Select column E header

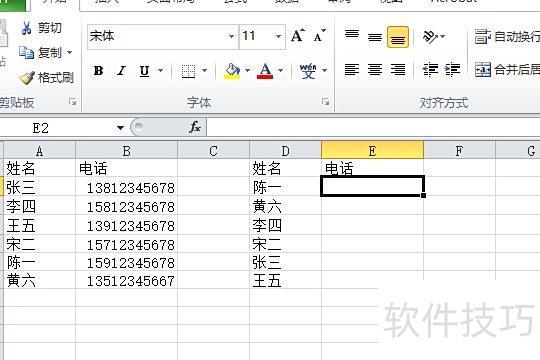[372, 151]
